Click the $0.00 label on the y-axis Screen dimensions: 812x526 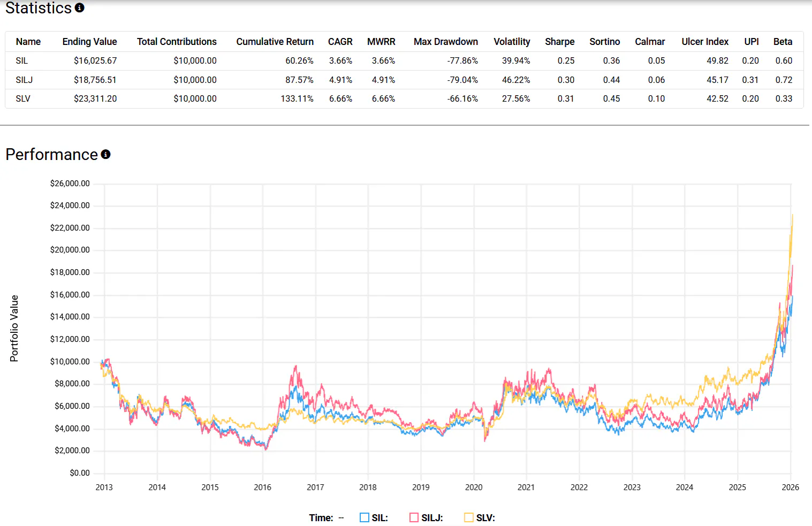80,473
